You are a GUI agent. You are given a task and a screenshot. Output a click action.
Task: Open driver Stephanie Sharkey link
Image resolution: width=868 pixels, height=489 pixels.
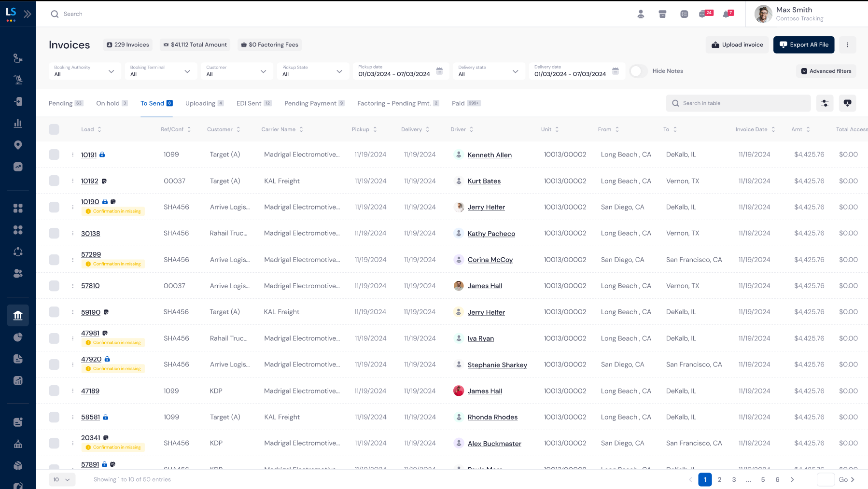coord(497,365)
